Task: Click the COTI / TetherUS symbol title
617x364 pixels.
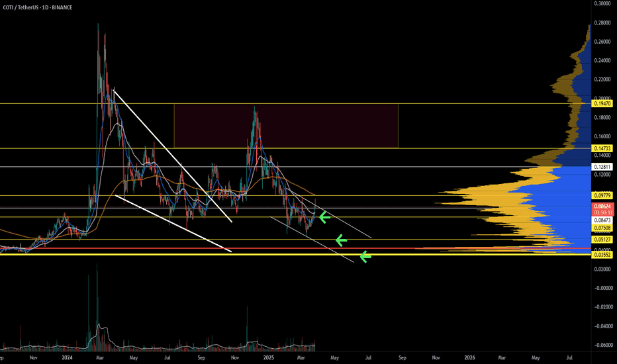Action: click(37, 7)
